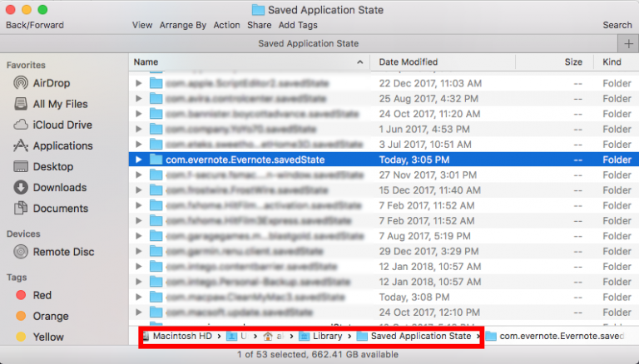The image size is (639, 364).
Task: Click the Tags sidebar heading
Action: 17,278
